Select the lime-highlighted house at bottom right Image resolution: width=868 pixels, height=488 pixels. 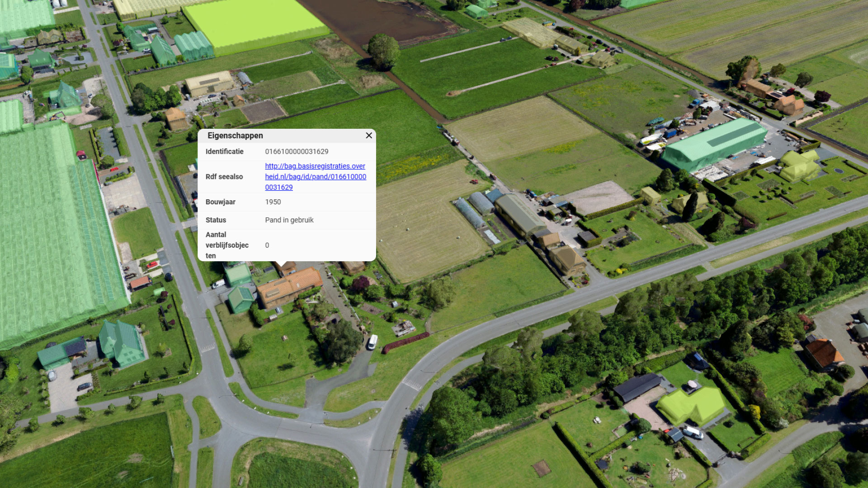pos(690,405)
